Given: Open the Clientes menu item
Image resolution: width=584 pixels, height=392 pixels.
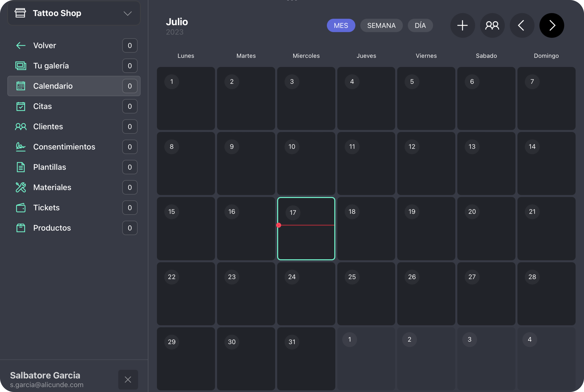Looking at the screenshot, I should coord(48,126).
